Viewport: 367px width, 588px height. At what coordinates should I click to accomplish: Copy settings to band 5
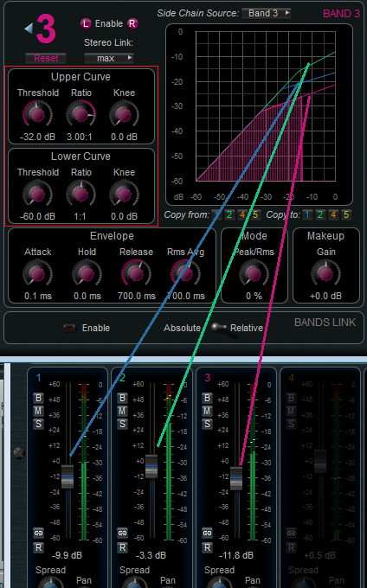tap(346, 214)
